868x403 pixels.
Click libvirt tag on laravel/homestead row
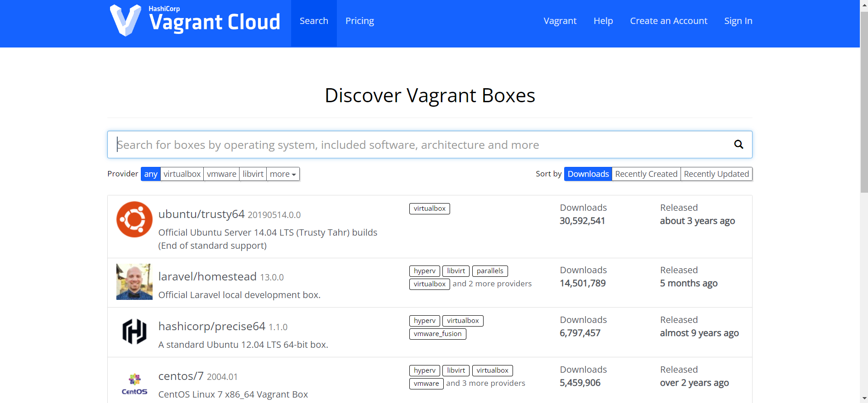coord(456,271)
